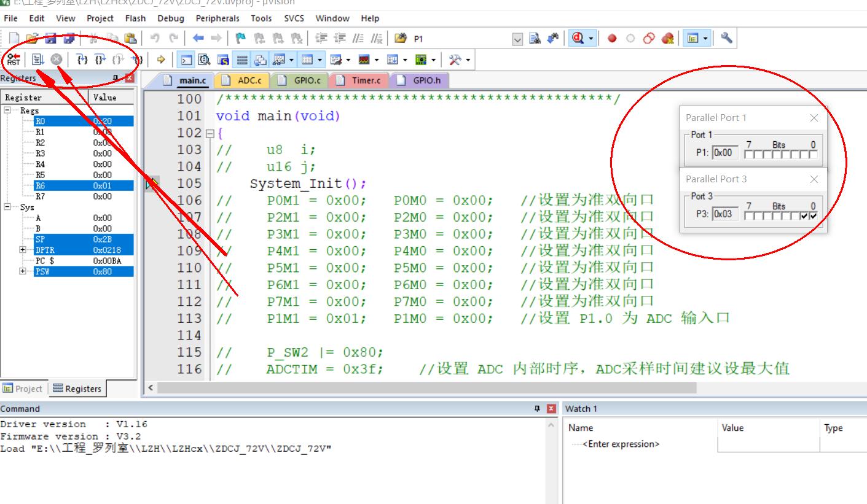Viewport: 867px width, 504px height.
Task: Click the P3 value field showing 0x03
Action: 725,214
